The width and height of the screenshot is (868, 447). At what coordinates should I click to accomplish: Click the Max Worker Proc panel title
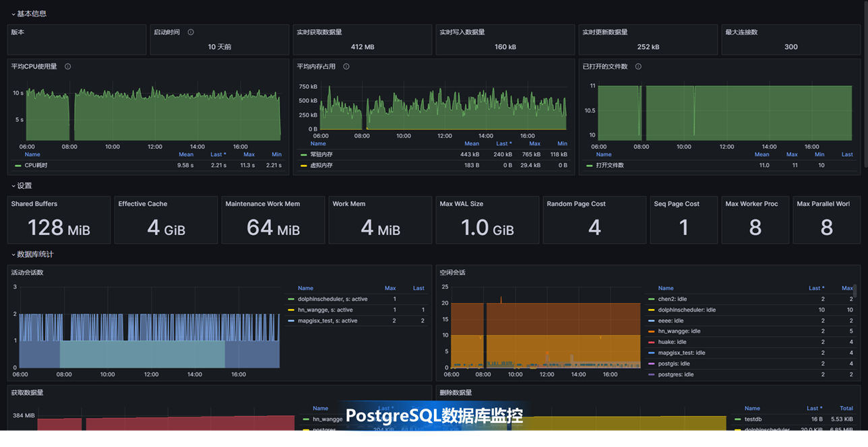pyautogui.click(x=751, y=204)
